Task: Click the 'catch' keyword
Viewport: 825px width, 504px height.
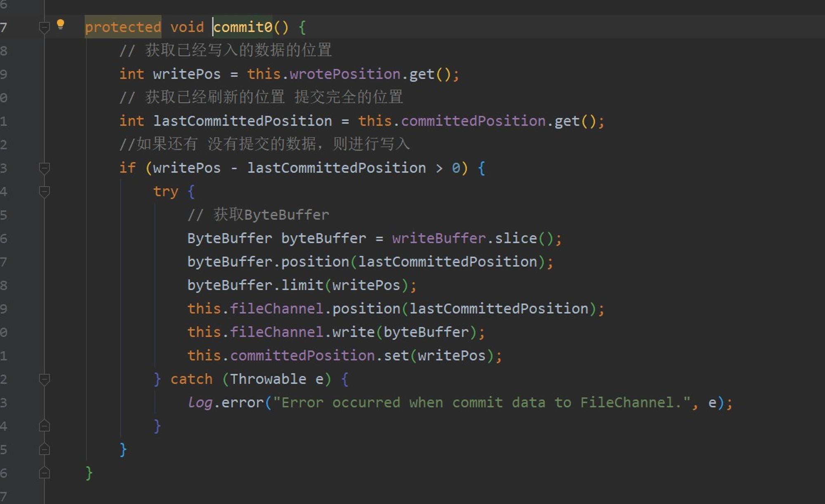Action: click(191, 379)
